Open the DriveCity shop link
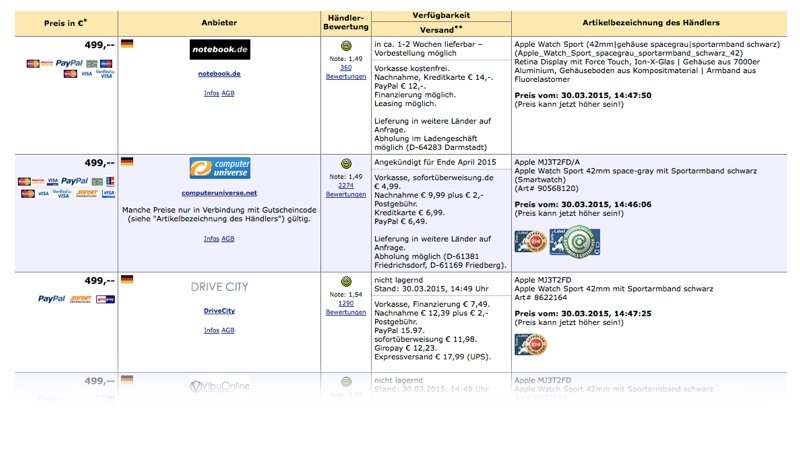This screenshot has width=800, height=457. point(219,311)
